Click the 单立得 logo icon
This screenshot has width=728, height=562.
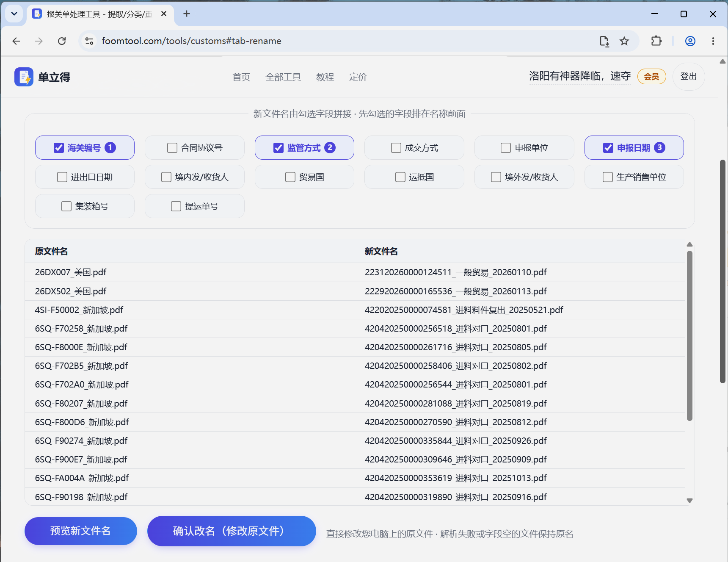(x=24, y=77)
